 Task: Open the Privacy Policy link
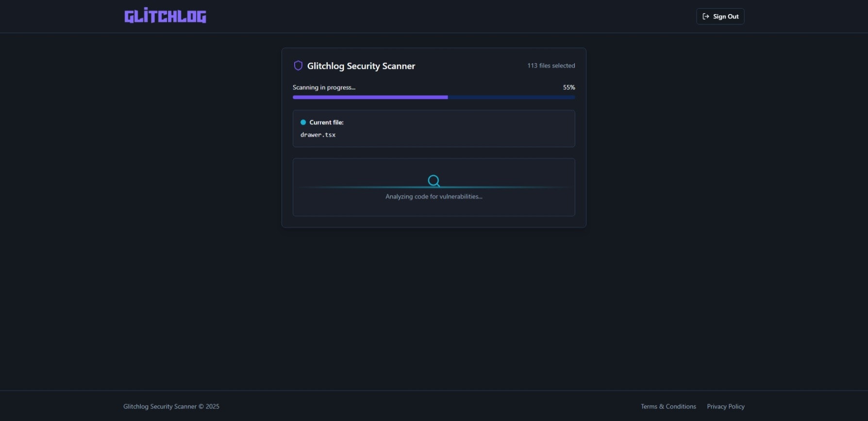tap(725, 406)
